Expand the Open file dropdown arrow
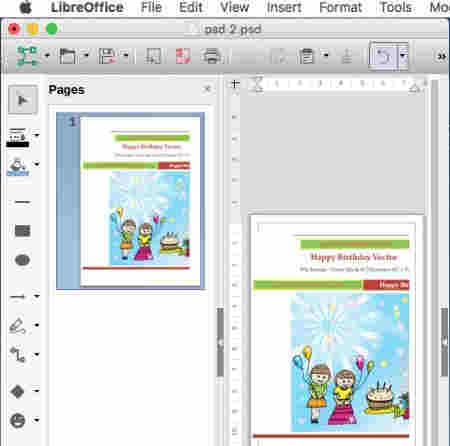Viewport: 450px width, 446px height. pos(86,56)
